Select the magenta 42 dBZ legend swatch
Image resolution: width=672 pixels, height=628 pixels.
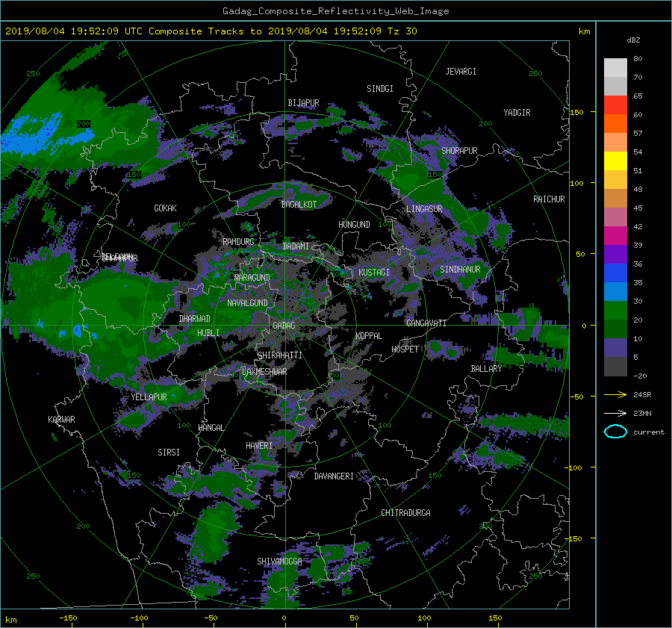[615, 236]
